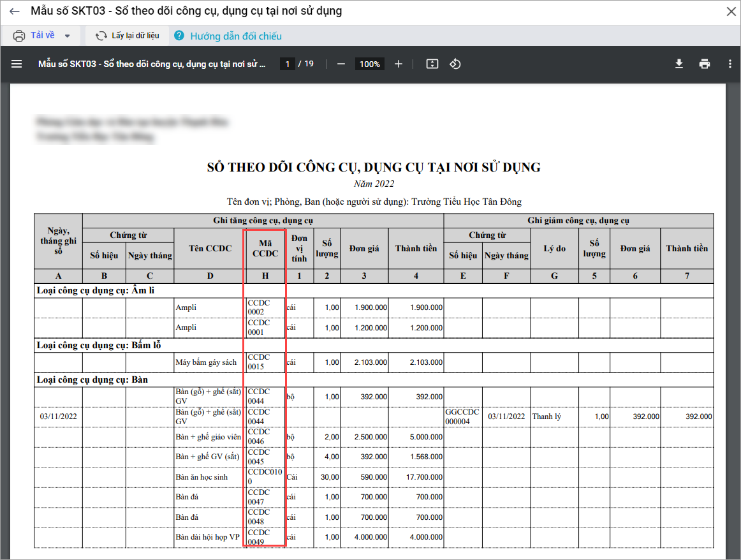Image resolution: width=741 pixels, height=560 pixels.
Task: Click the GGCCDC000004 voucher number cell
Action: pos(462,416)
